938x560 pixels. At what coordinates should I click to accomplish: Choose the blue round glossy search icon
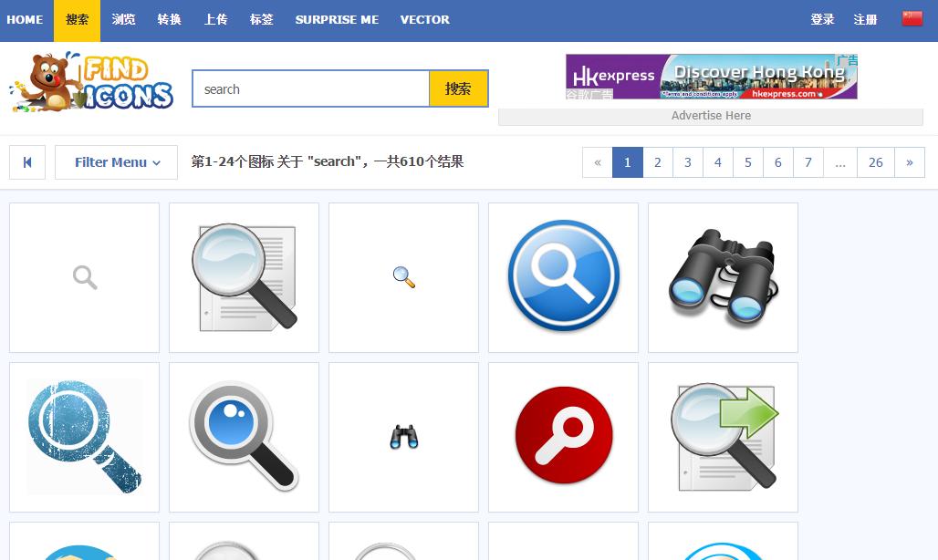point(564,277)
